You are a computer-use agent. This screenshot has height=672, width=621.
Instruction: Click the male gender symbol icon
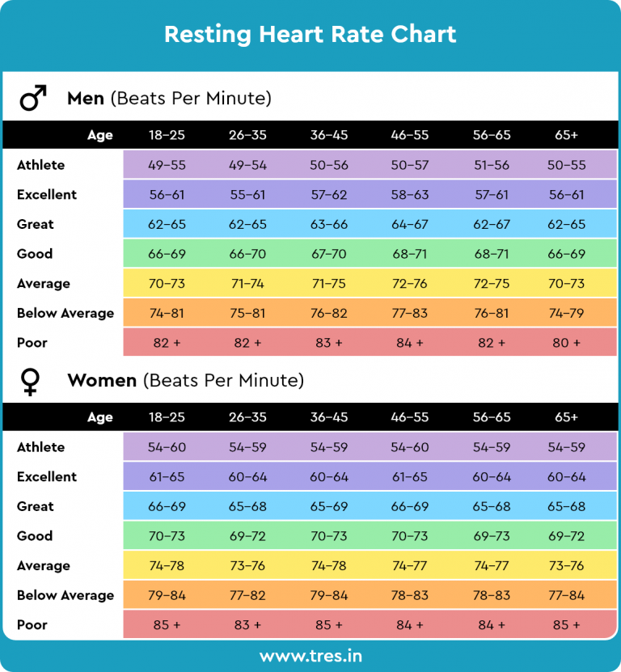coord(33,99)
